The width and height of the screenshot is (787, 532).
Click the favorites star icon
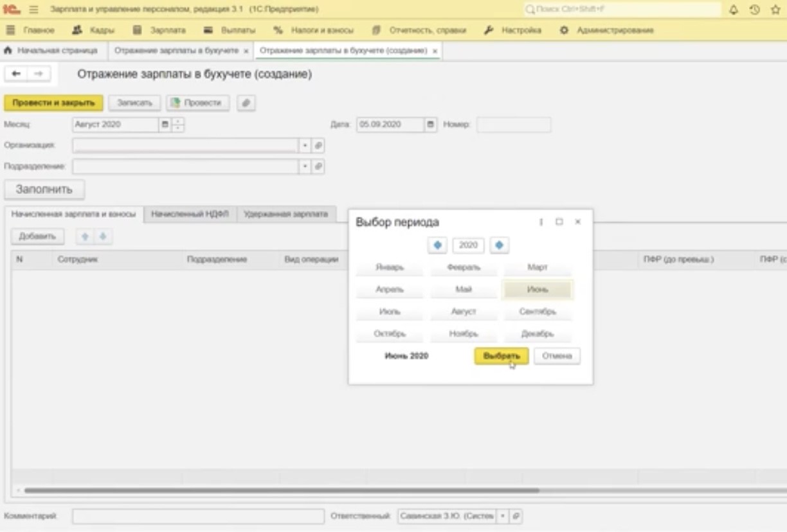pos(775,10)
